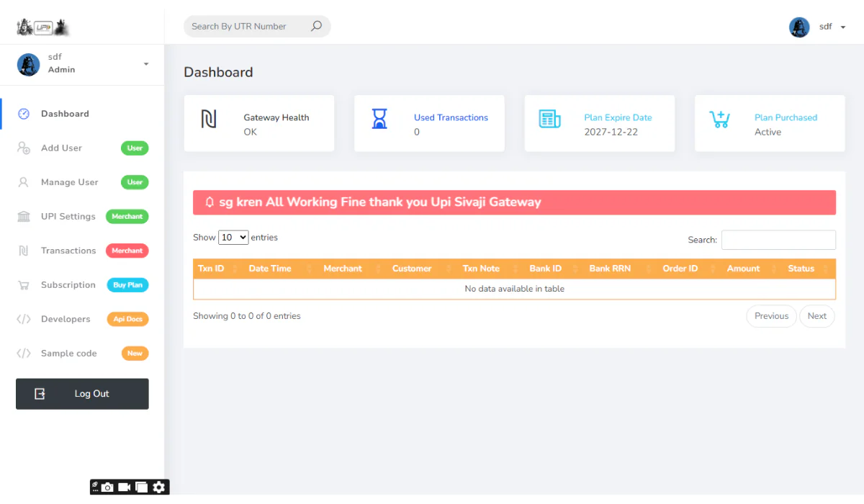Click the Used Transactions link
This screenshot has height=504, width=864.
point(451,117)
